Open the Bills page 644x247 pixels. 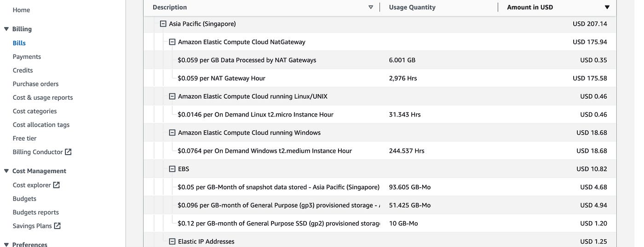pyautogui.click(x=19, y=43)
